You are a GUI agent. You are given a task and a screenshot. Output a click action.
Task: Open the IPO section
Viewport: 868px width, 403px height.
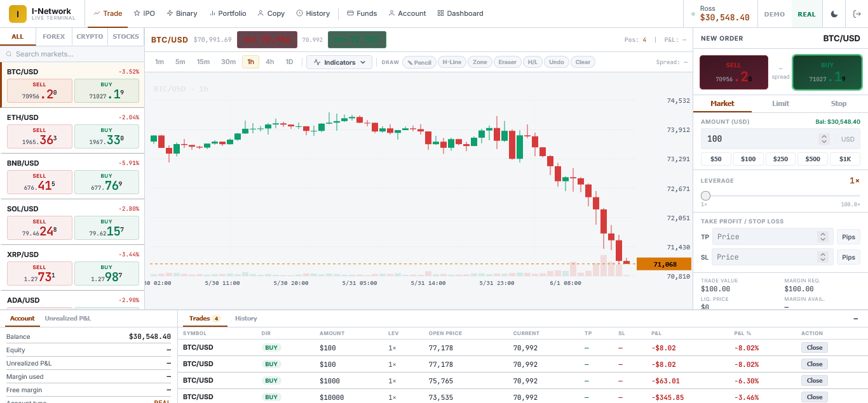pyautogui.click(x=144, y=13)
